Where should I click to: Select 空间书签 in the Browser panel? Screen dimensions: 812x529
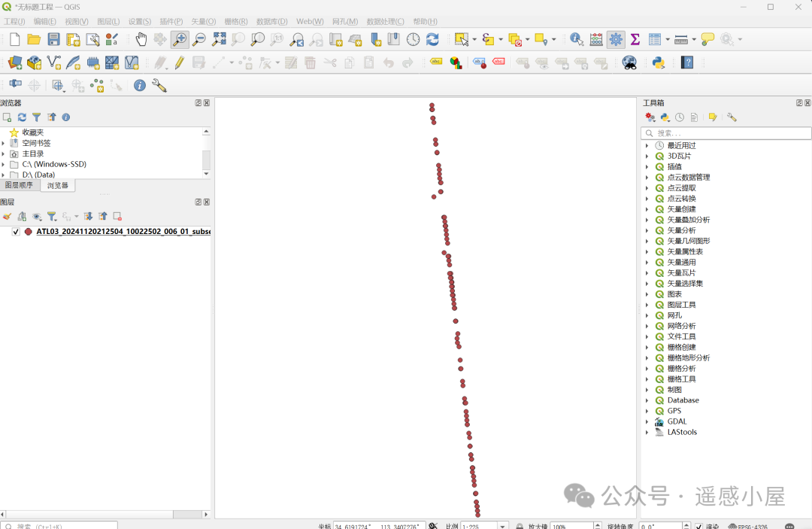(x=36, y=143)
